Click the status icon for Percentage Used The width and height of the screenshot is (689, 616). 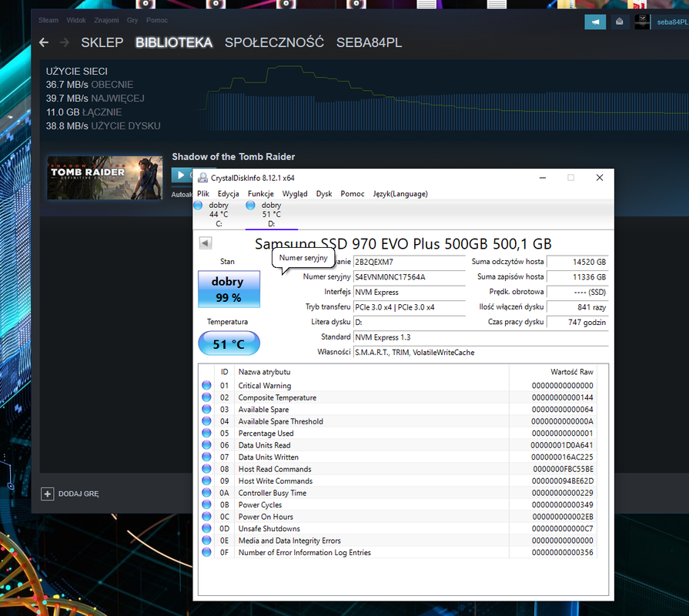pos(206,434)
